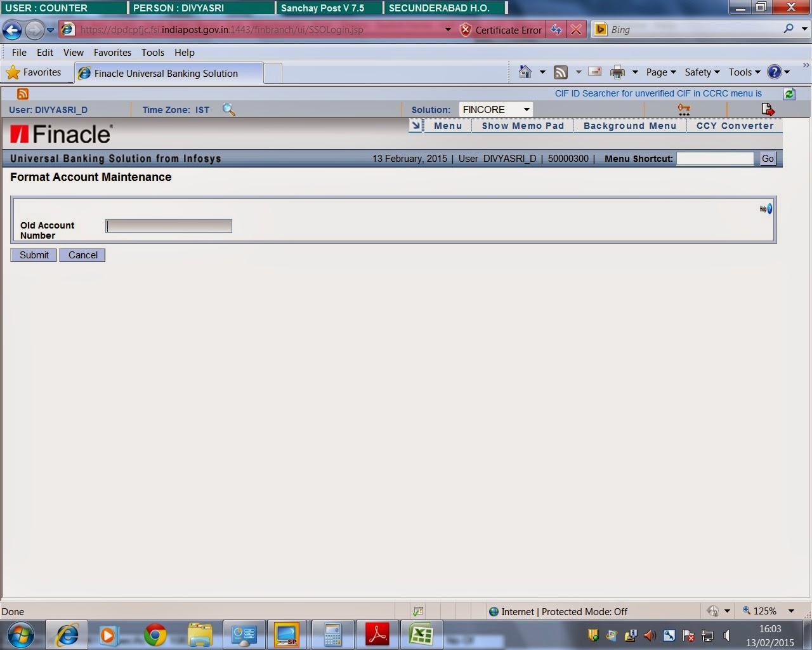Click the magnifier icon near Time Zone
The width and height of the screenshot is (812, 650).
click(229, 109)
